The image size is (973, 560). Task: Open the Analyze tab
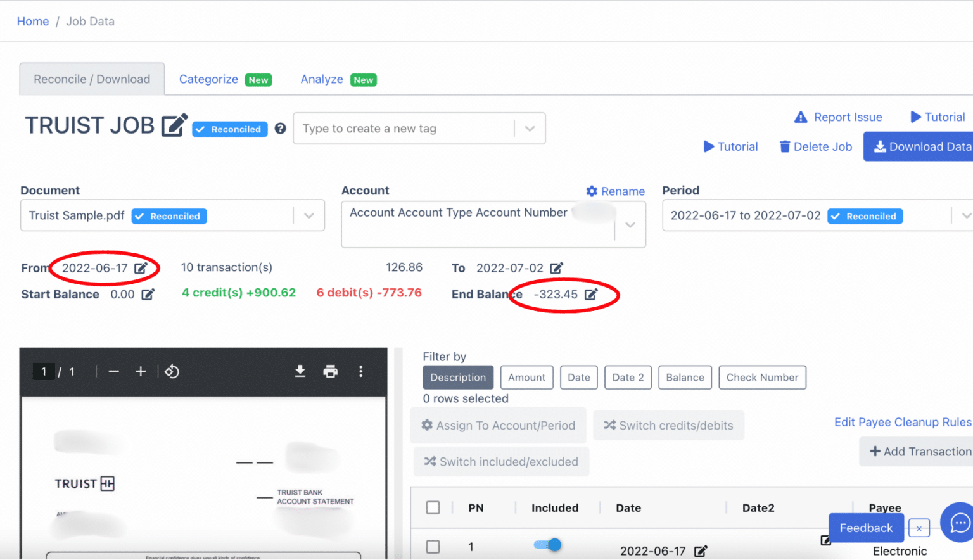point(322,79)
